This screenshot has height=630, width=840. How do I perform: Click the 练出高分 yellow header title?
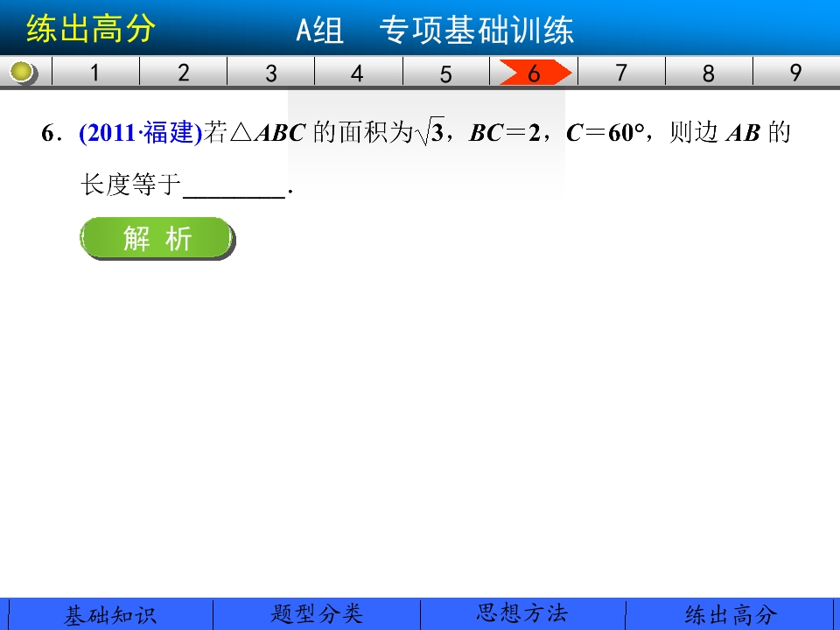click(90, 28)
